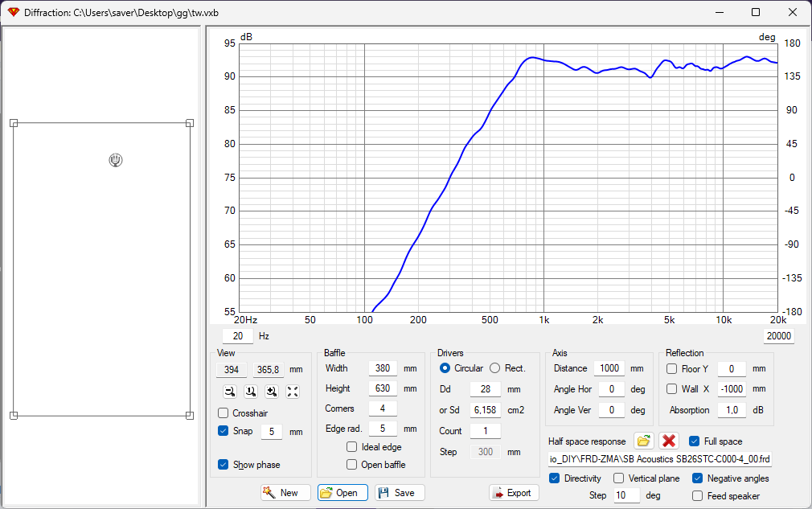Screen dimensions: 812x509
Task: Enable Open baffle checkbox
Action: [351, 465]
